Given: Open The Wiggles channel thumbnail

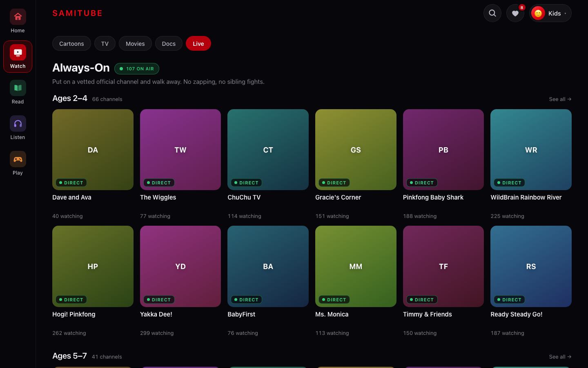Looking at the screenshot, I should [180, 150].
